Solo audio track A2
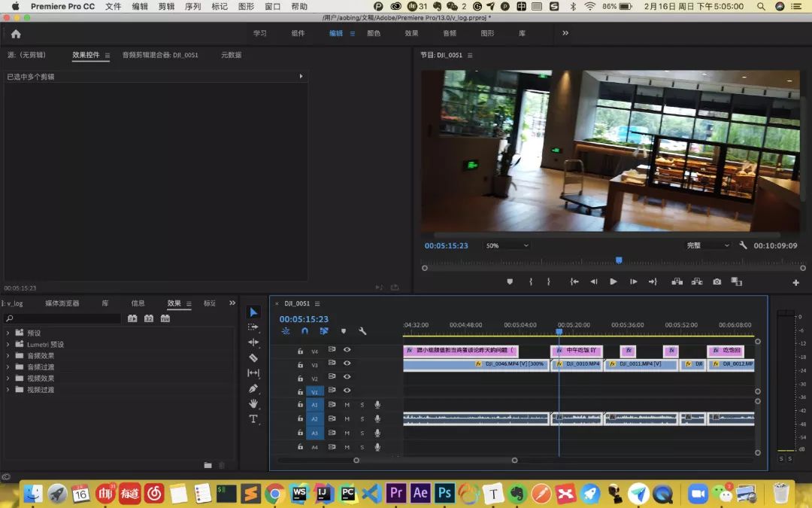This screenshot has height=508, width=812. (x=362, y=419)
